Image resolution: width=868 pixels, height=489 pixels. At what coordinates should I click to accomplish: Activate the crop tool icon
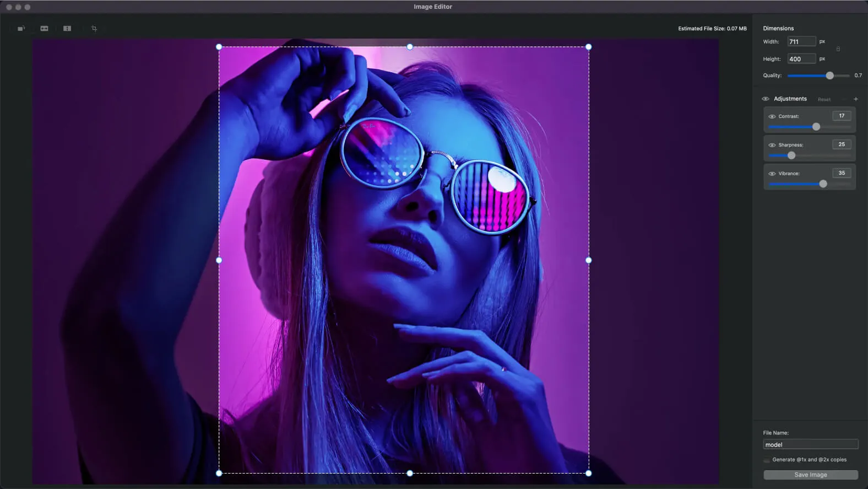[x=94, y=28]
